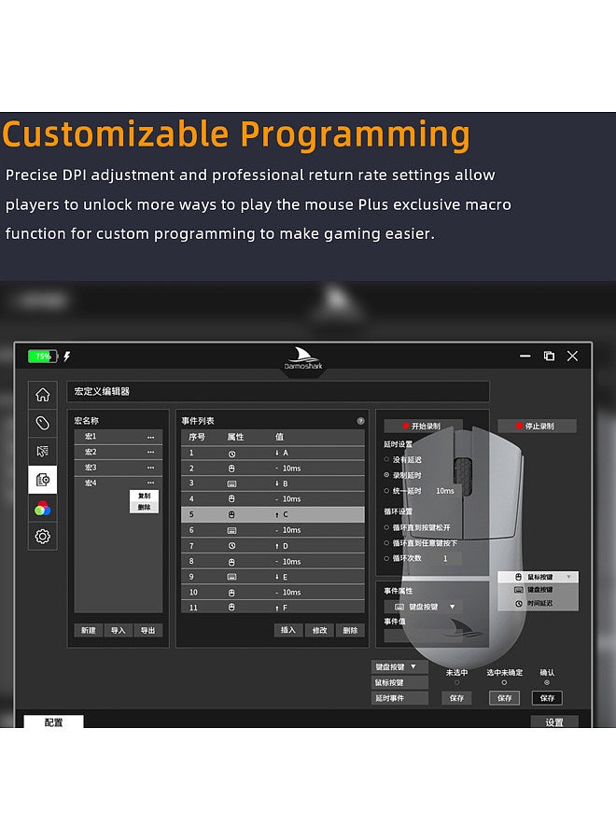Expand the 键盘按键 dropdown above 延时事件
Image resolution: width=616 pixels, height=840 pixels.
pyautogui.click(x=399, y=667)
